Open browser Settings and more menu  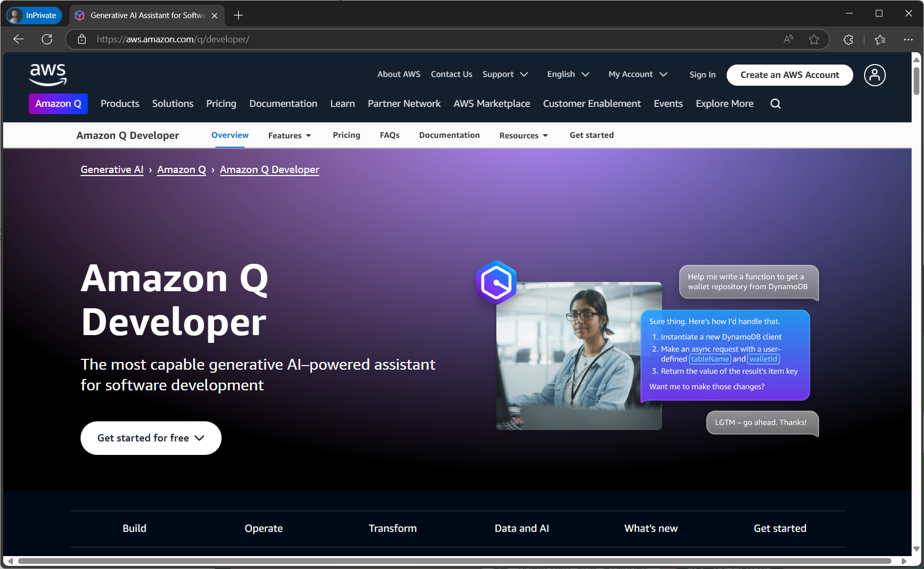908,39
